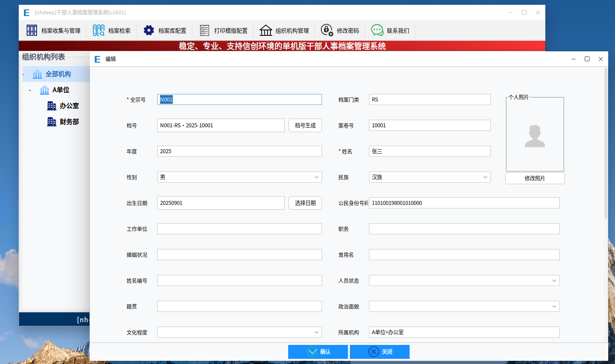Screen dimensions: 615x364
Task: Click the 档号生成 button
Action: click(305, 125)
